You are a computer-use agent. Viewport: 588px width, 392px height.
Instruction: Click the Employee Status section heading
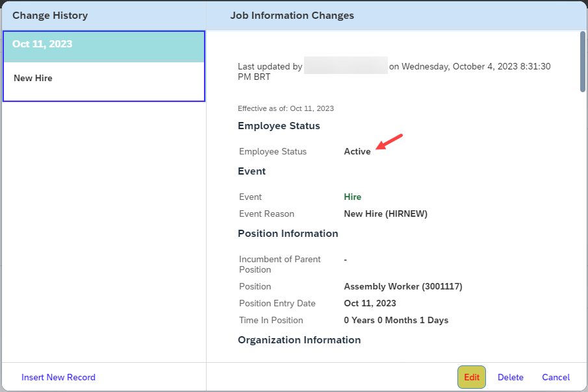[x=279, y=125]
